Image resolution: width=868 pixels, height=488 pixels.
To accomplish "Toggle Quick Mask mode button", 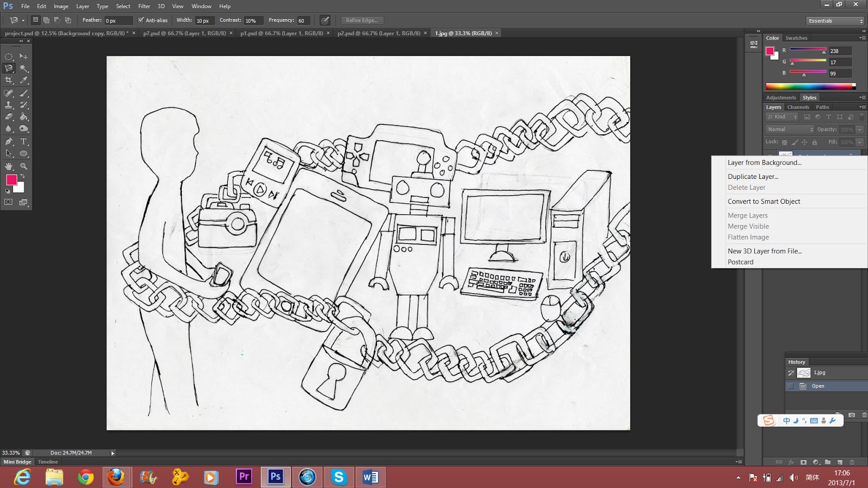I will (x=9, y=202).
